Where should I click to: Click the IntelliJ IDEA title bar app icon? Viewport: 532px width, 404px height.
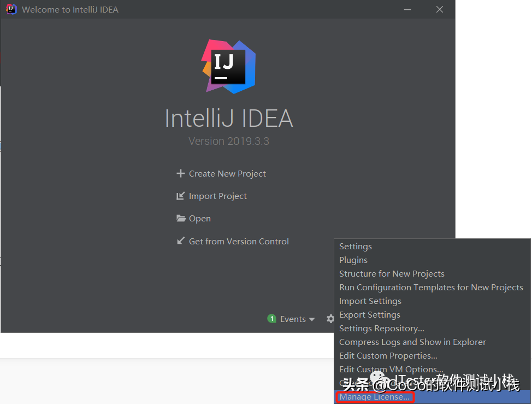click(11, 9)
